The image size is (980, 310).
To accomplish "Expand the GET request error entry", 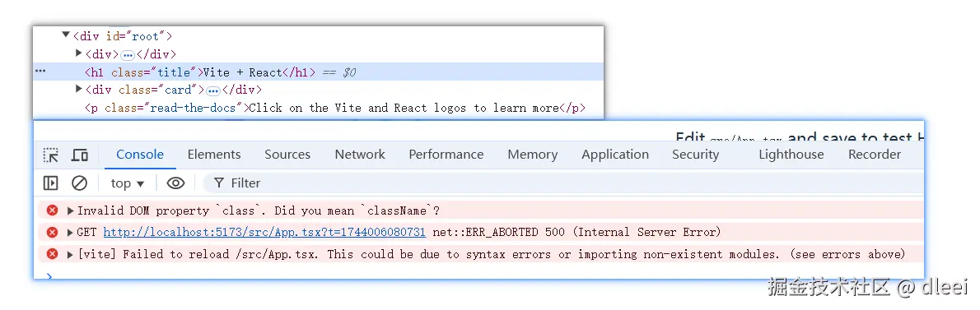I will tap(71, 233).
